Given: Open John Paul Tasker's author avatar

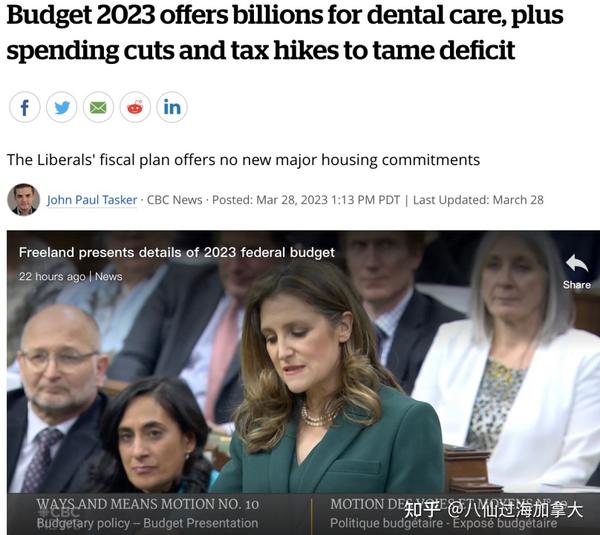Looking at the screenshot, I should 23,199.
